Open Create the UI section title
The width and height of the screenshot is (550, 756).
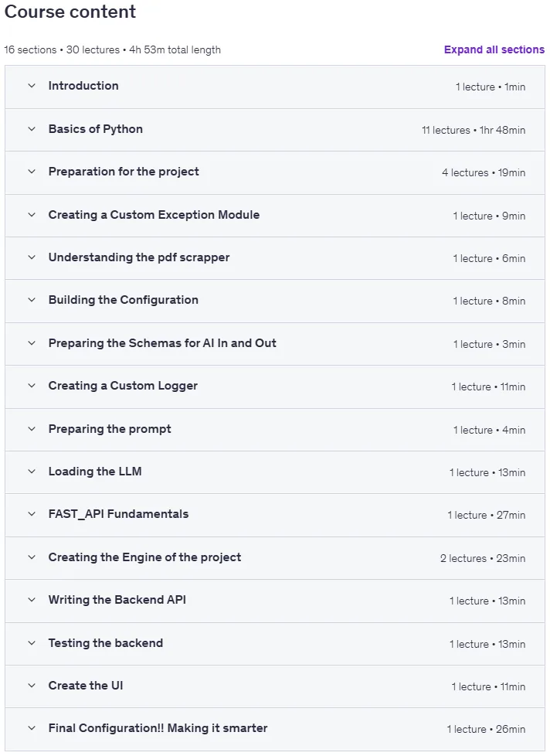[86, 686]
